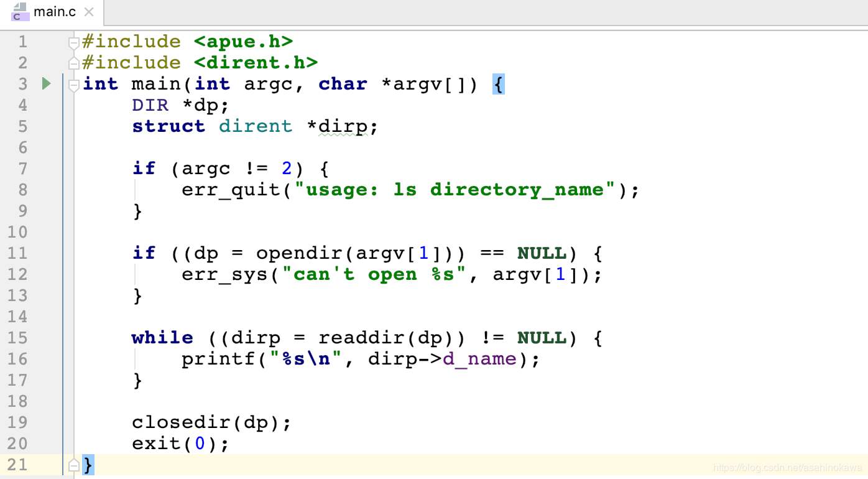Click line number 15 in the gutter
The image size is (868, 479).
pyautogui.click(x=17, y=338)
